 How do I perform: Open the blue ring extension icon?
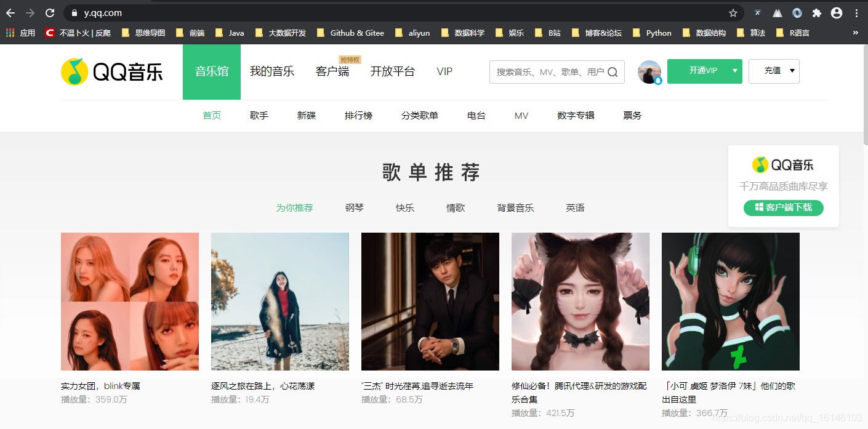tap(797, 13)
